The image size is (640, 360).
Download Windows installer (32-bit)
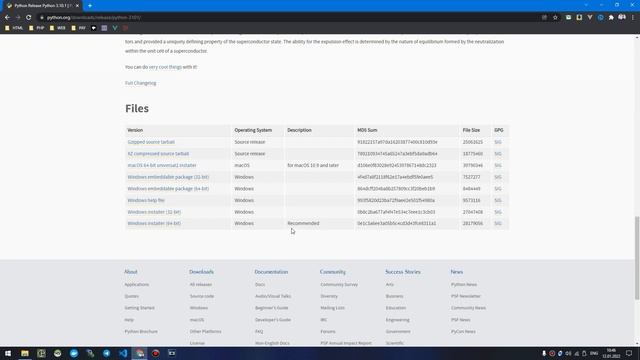coord(154,212)
